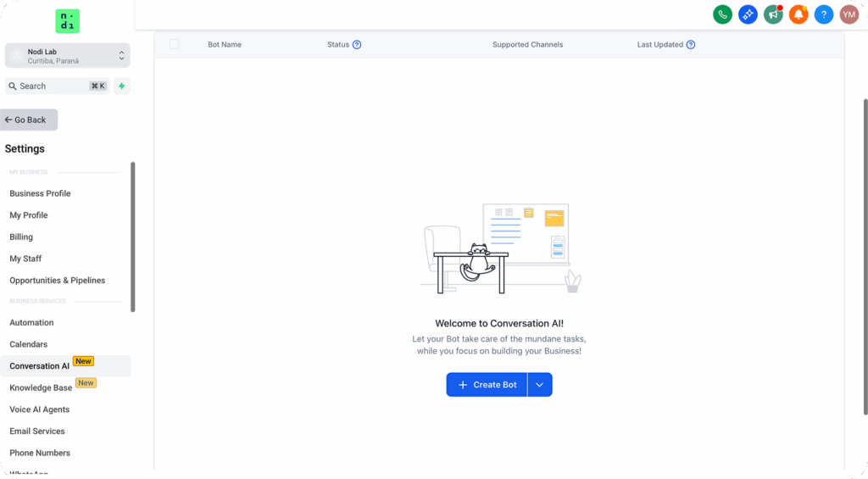Tick the select-all bots checkbox

[175, 44]
